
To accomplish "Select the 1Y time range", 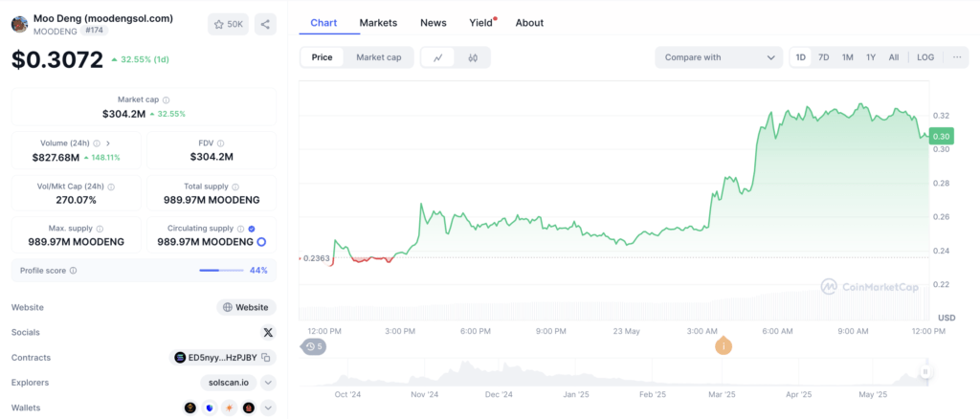I will coord(871,57).
